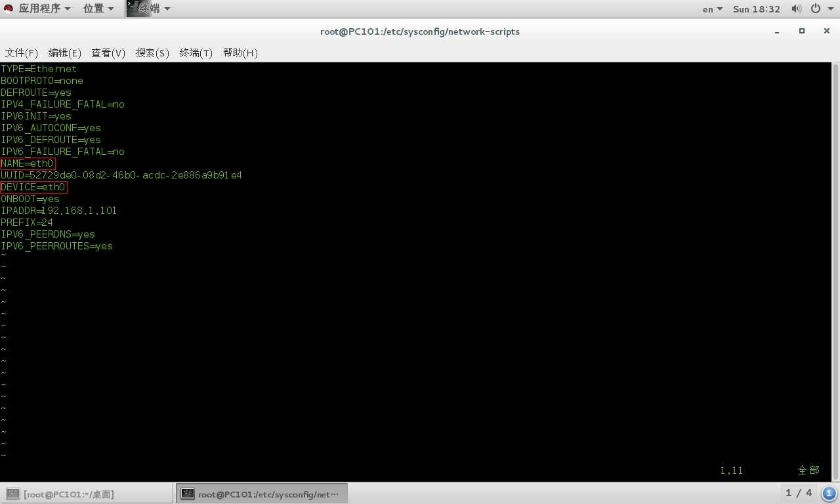This screenshot has height=504, width=840.
Task: Click the IPV6_PEERDNS=yes line
Action: [x=48, y=234]
